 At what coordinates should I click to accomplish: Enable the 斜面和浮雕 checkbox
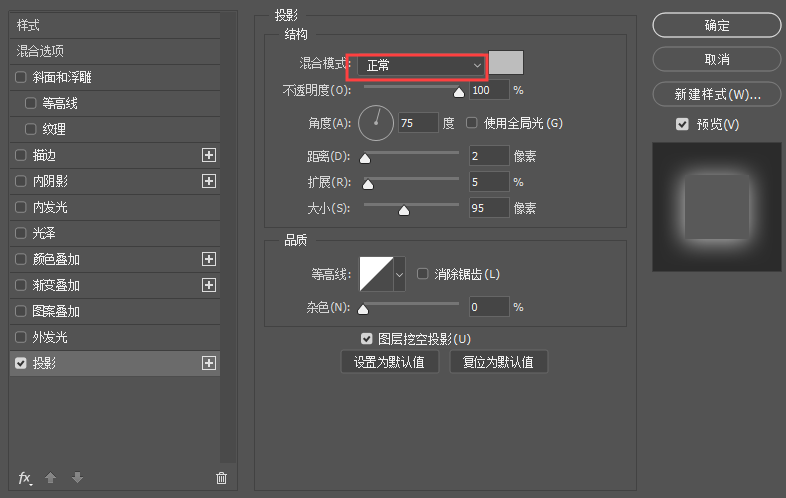point(21,77)
